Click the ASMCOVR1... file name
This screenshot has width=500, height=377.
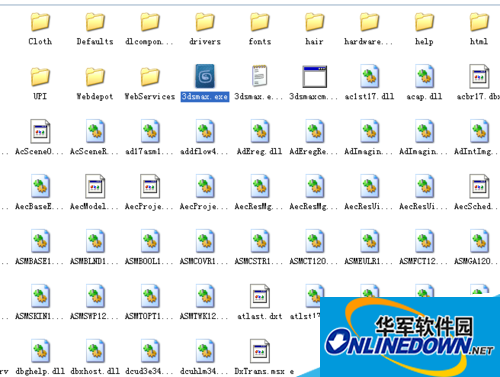[x=204, y=261]
